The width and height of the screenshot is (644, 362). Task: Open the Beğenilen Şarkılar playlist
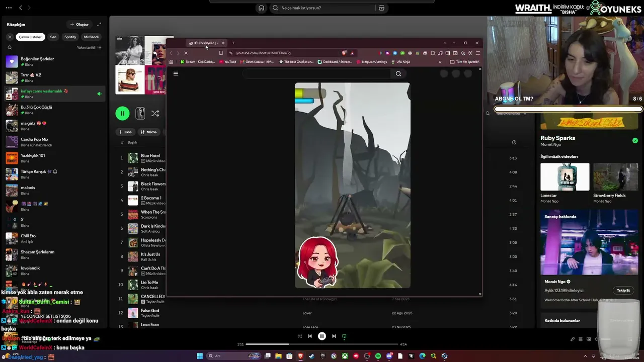(x=54, y=62)
